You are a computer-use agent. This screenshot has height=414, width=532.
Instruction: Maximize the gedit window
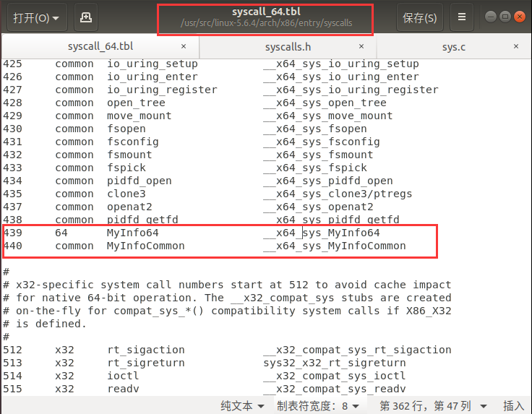tap(505, 17)
